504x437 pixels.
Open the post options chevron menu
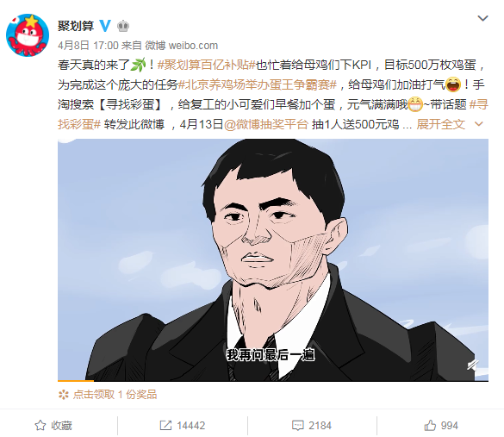pyautogui.click(x=482, y=18)
